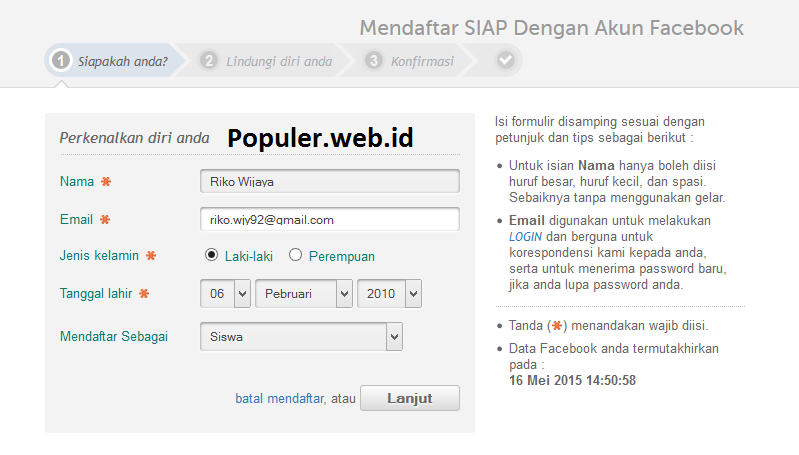Click the Laki-laki label text
Image resolution: width=799 pixels, height=455 pixels.
pos(249,256)
